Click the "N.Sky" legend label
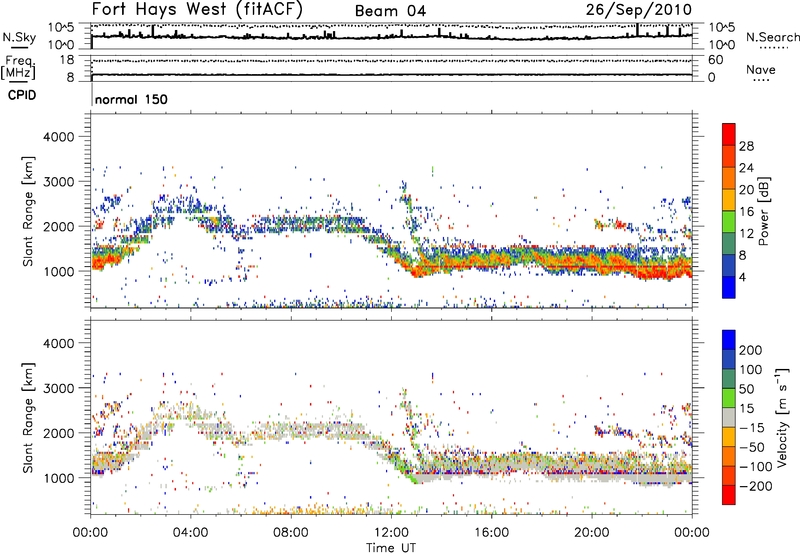Screen dimensions: 800x554 point(19,37)
